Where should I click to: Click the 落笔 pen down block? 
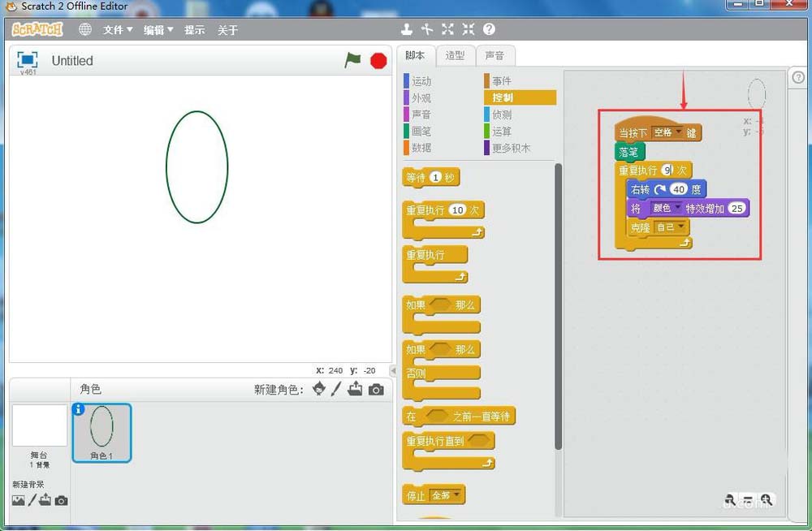point(628,152)
